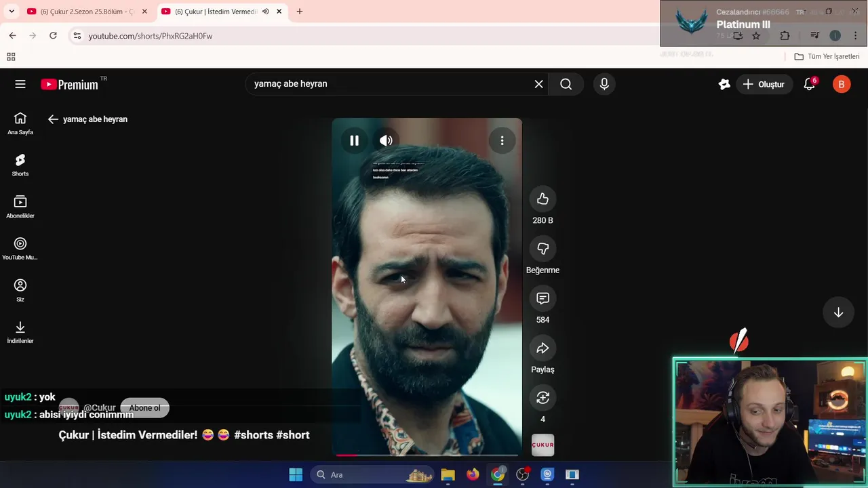Image resolution: width=868 pixels, height=488 pixels.
Task: Bookmark this page with the star icon
Action: 756,36
